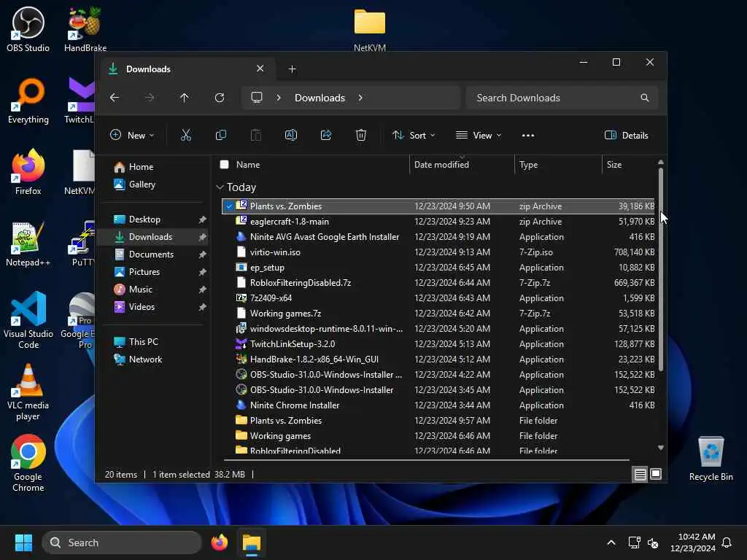This screenshot has width=747, height=560.
Task: Toggle the select all items checkbox
Action: coord(225,164)
